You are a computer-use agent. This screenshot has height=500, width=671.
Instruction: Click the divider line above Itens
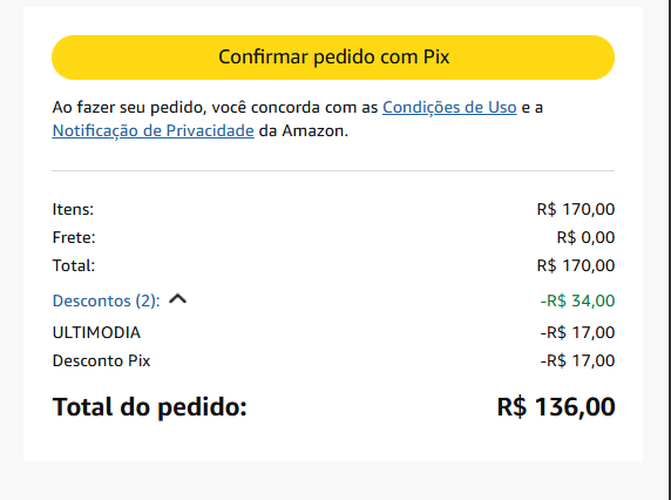click(333, 171)
